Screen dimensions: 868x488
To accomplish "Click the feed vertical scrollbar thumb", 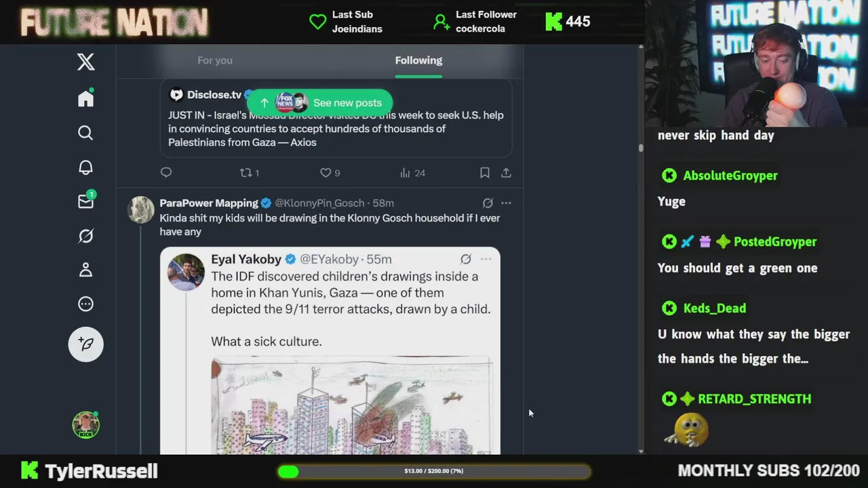I will point(641,147).
